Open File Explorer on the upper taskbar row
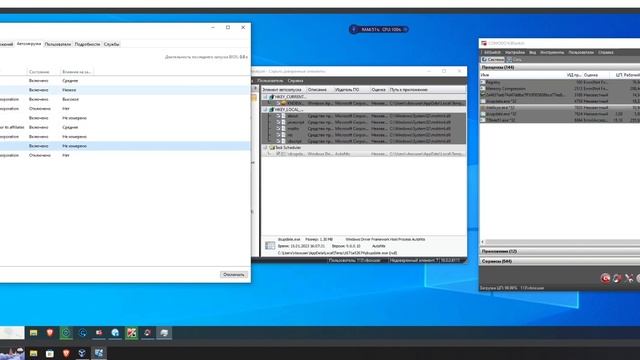This screenshot has width=640, height=360. coord(33,333)
